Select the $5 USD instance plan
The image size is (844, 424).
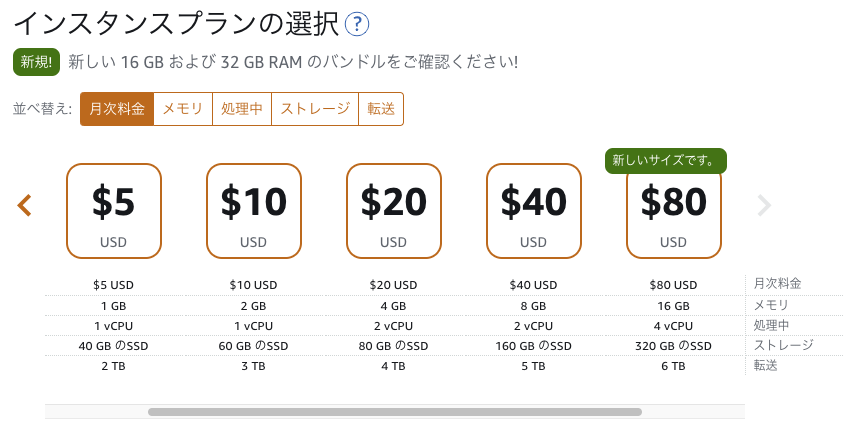click(x=114, y=211)
